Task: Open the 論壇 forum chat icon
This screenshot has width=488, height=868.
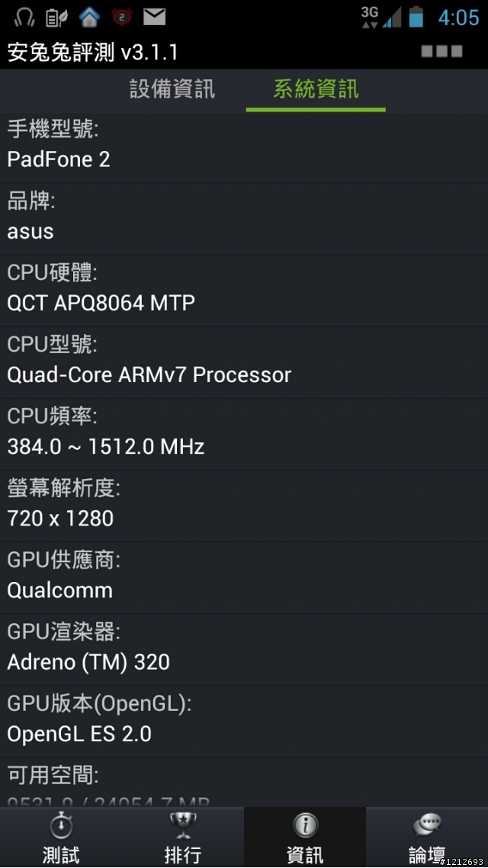Action: pyautogui.click(x=426, y=837)
